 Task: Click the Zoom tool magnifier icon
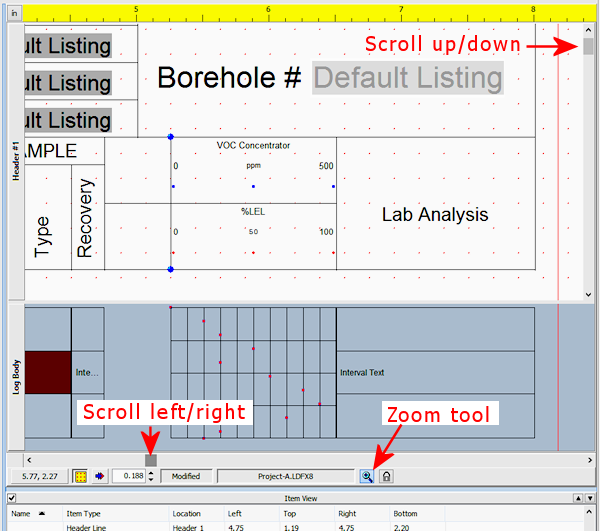367,477
